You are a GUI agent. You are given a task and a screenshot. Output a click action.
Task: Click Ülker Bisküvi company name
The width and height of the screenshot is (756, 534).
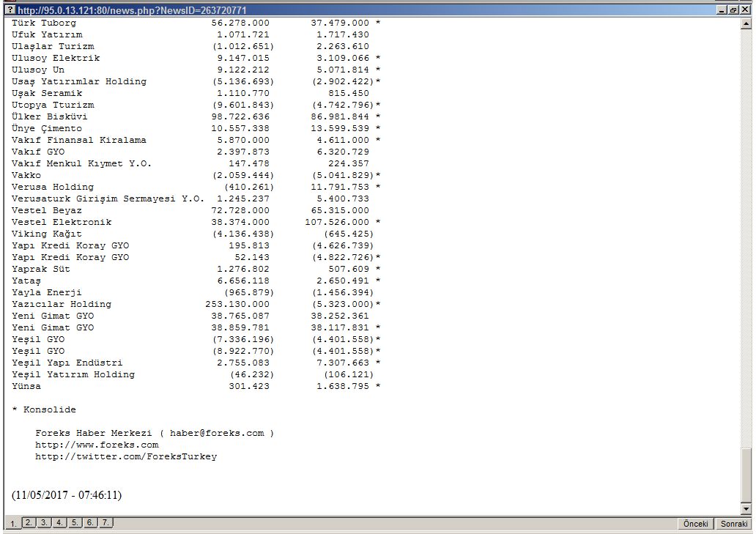50,116
